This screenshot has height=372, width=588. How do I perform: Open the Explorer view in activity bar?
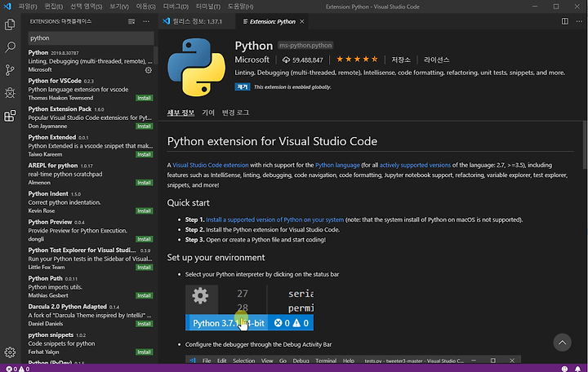coord(10,24)
